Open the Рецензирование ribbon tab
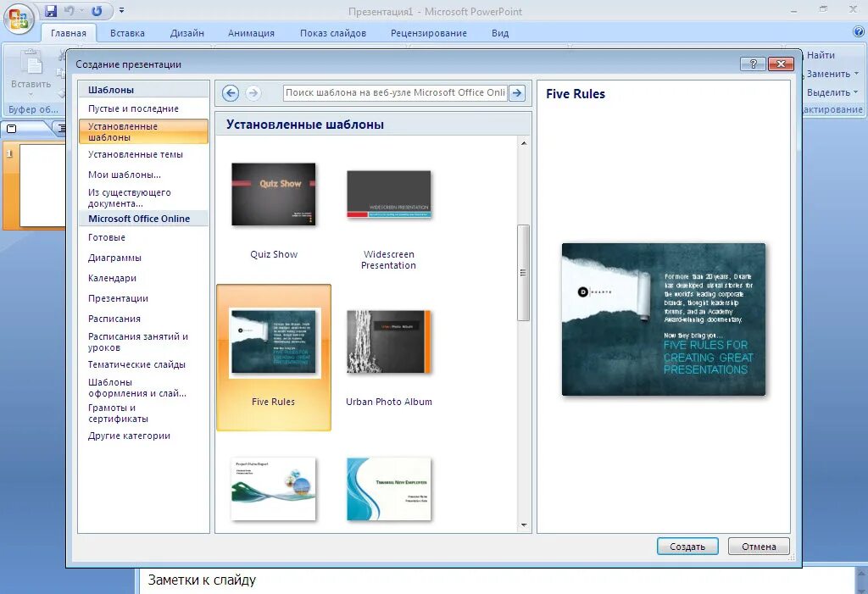 pyautogui.click(x=429, y=33)
